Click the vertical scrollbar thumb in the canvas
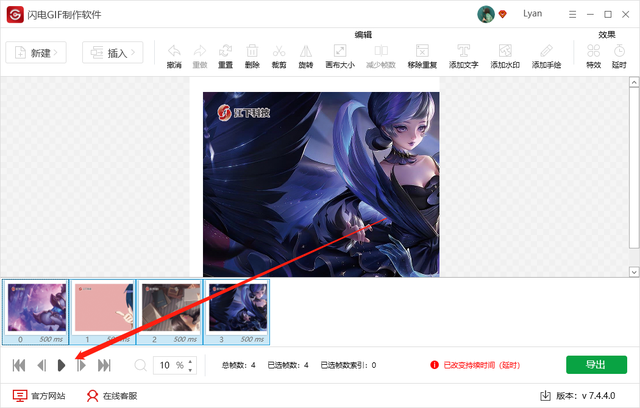Image resolution: width=640 pixels, height=408 pixels. [634, 167]
